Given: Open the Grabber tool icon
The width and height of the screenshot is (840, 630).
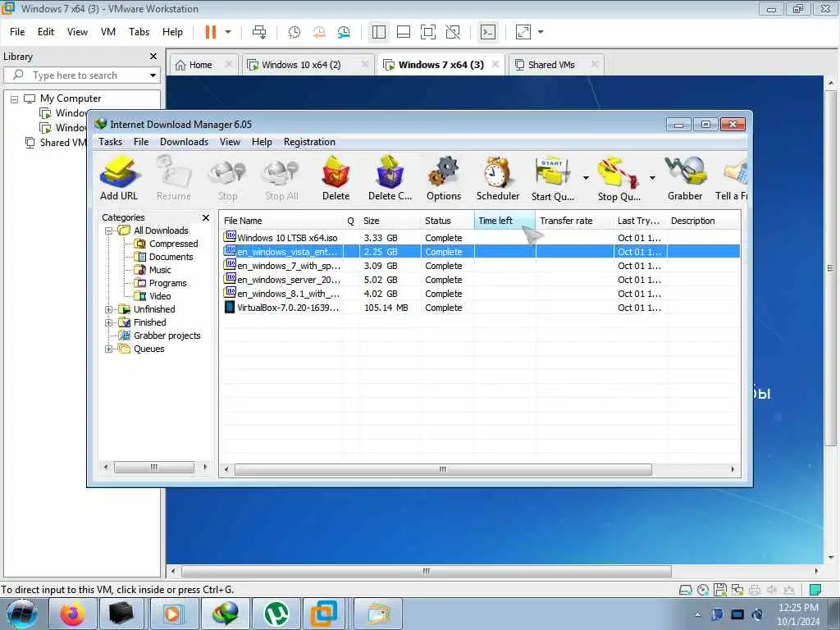Looking at the screenshot, I should pos(685,178).
